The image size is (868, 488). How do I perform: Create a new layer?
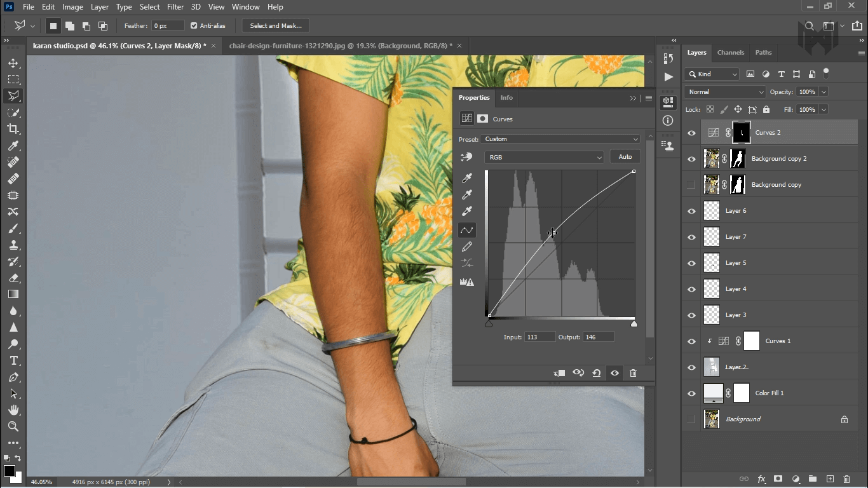(830, 479)
